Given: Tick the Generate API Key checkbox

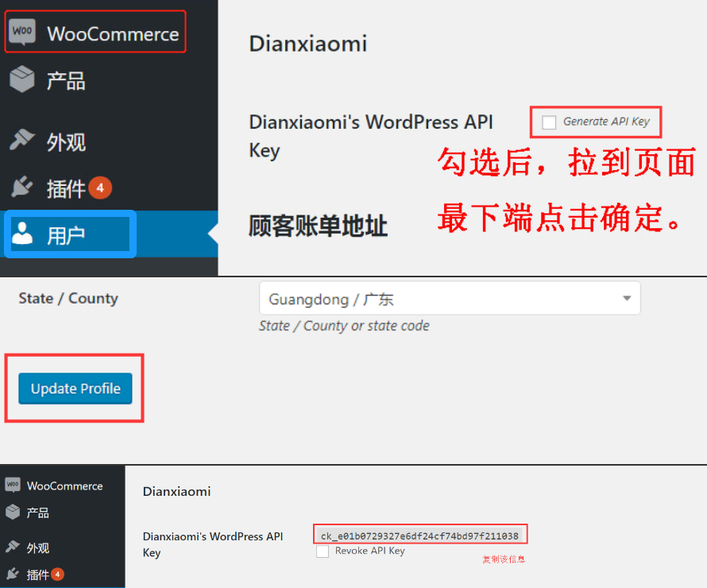Looking at the screenshot, I should pos(549,122).
